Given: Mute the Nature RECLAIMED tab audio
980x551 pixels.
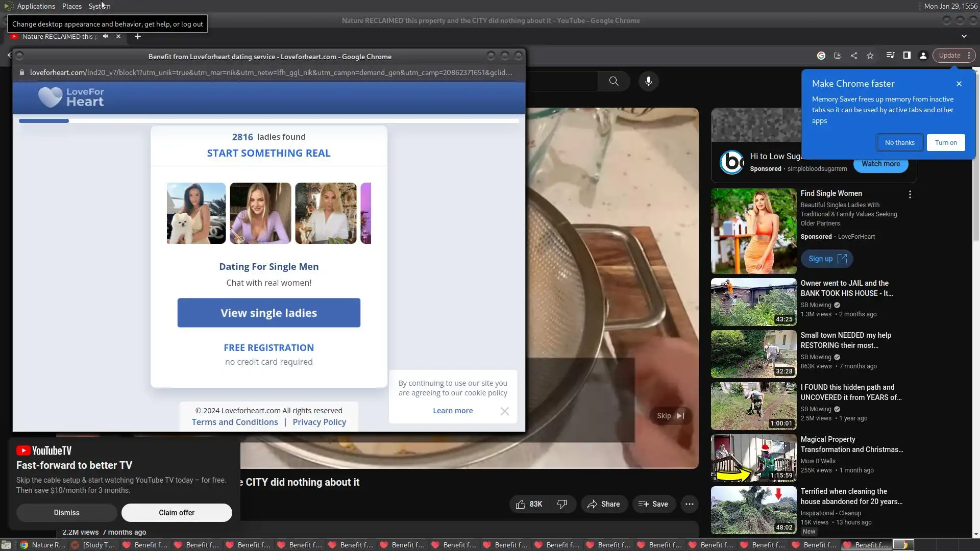Looking at the screenshot, I should (105, 36).
